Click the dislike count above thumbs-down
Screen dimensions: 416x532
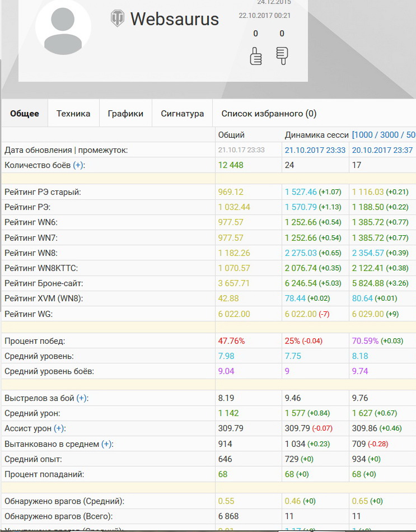282,34
